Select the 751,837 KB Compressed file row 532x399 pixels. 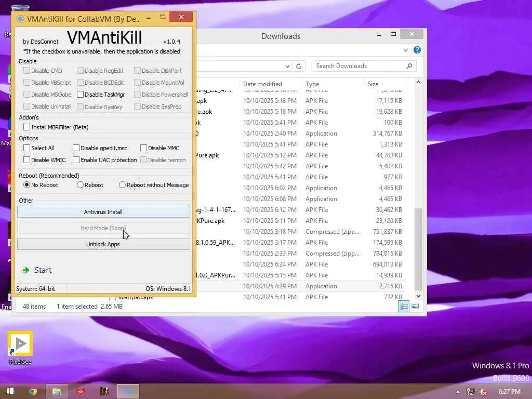(300, 231)
